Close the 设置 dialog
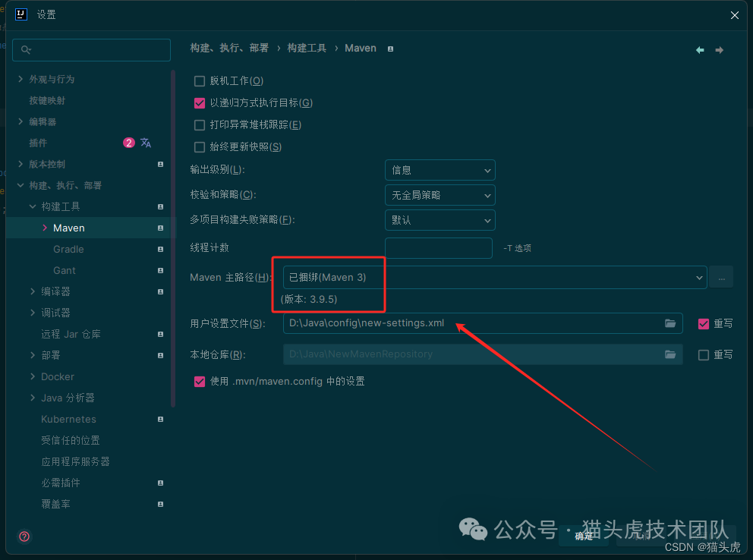This screenshot has width=753, height=560. (734, 15)
